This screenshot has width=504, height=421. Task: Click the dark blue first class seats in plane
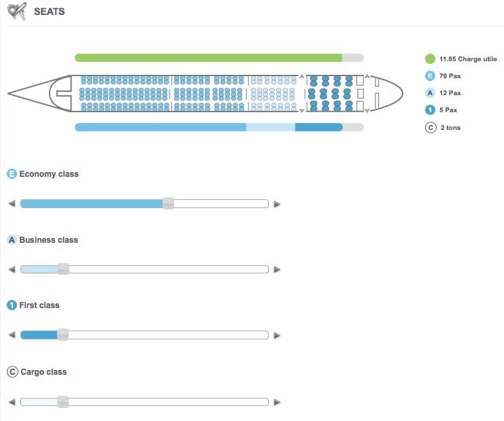click(331, 94)
